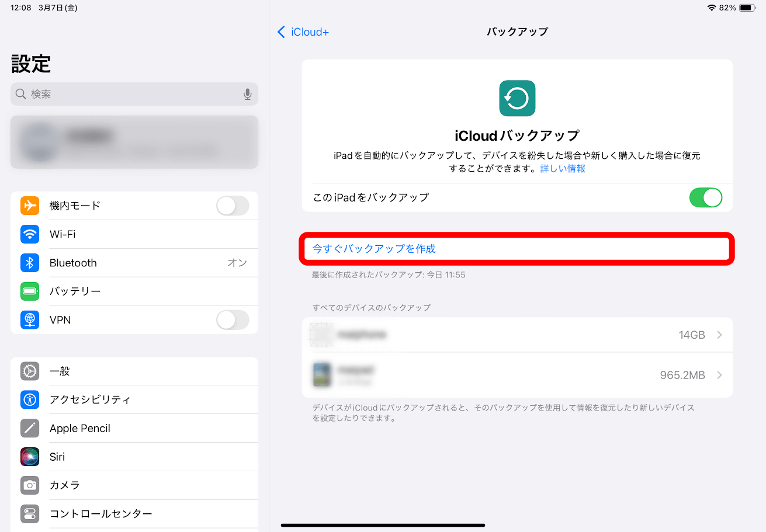Select コントロールセンター in sidebar
This screenshot has width=766, height=532.
coord(134,514)
